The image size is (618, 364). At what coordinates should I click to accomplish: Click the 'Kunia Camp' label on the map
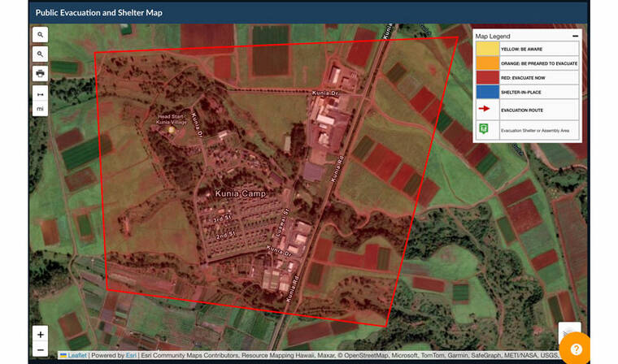241,193
